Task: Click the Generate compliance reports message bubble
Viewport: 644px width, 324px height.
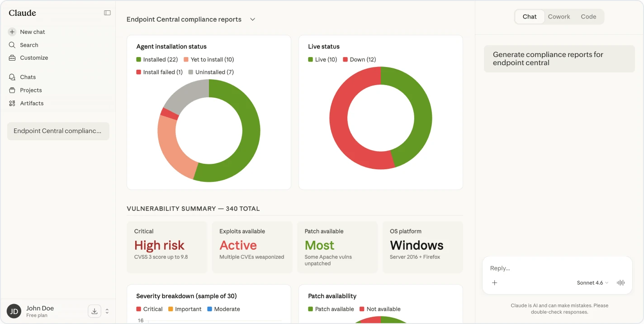Action: pyautogui.click(x=559, y=59)
